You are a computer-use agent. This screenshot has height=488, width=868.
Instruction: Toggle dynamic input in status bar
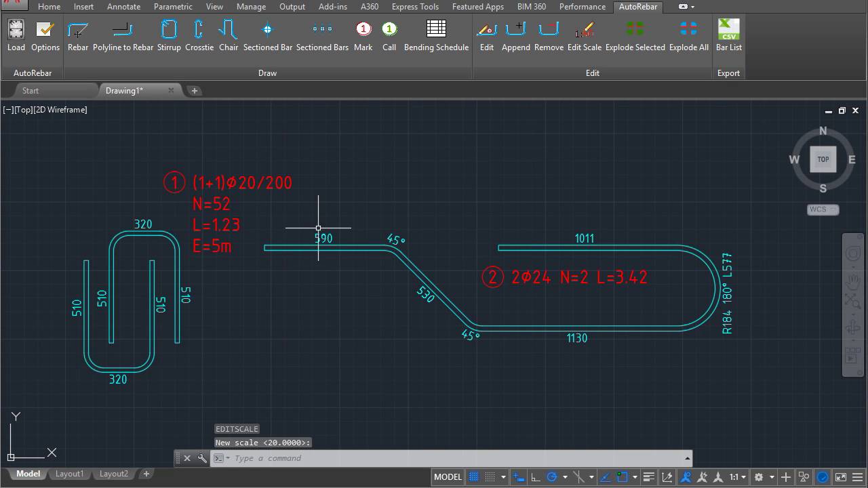click(x=519, y=476)
